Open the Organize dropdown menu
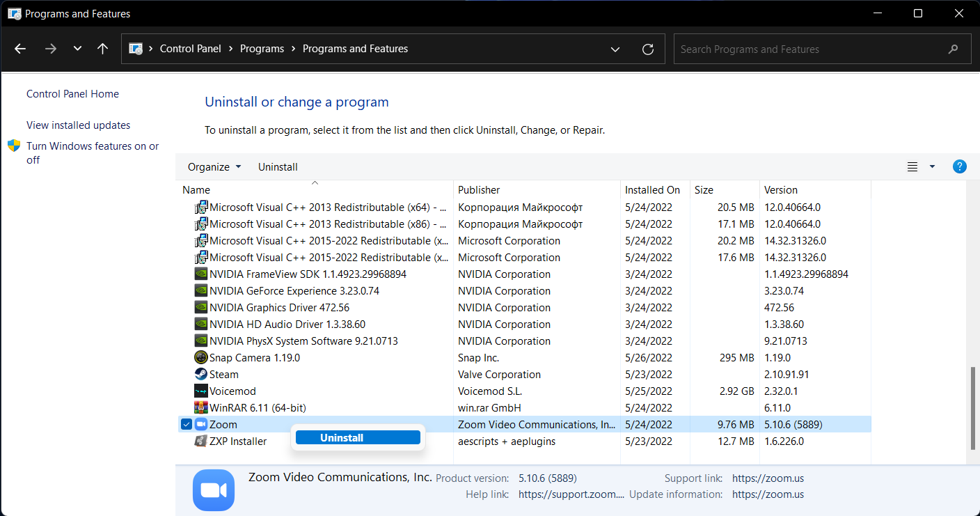980x516 pixels. [x=214, y=167]
